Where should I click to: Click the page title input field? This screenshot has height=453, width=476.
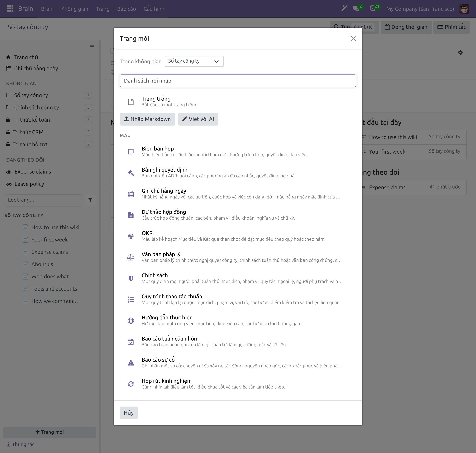[238, 81]
